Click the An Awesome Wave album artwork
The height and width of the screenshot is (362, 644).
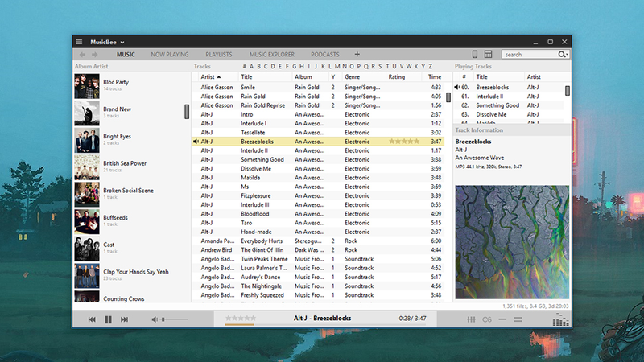(x=512, y=242)
